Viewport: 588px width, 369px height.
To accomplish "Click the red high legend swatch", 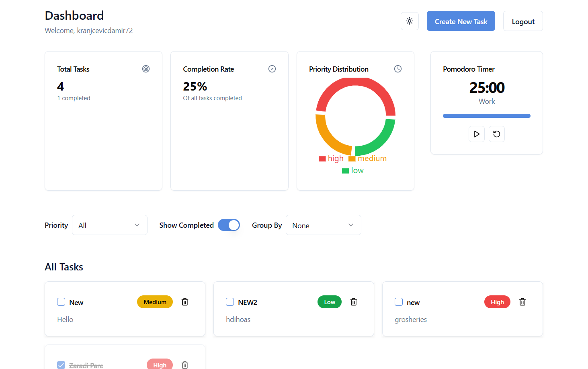I will pos(322,159).
